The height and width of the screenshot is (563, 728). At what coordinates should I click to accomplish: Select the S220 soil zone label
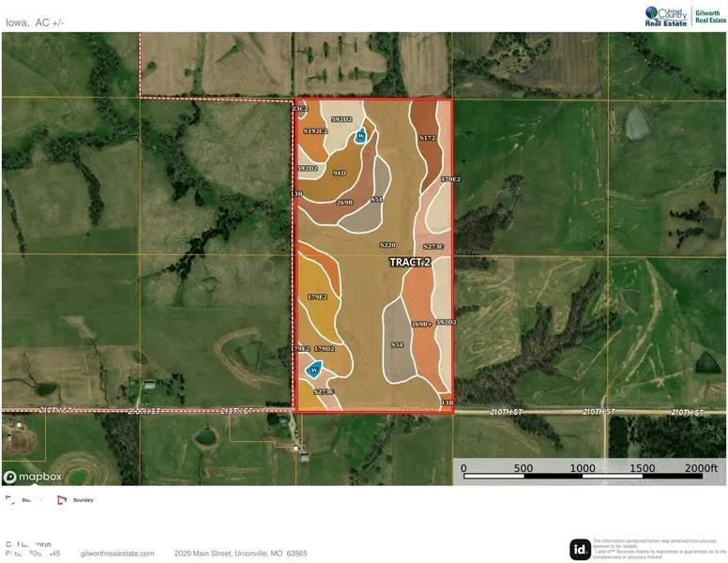coord(387,245)
